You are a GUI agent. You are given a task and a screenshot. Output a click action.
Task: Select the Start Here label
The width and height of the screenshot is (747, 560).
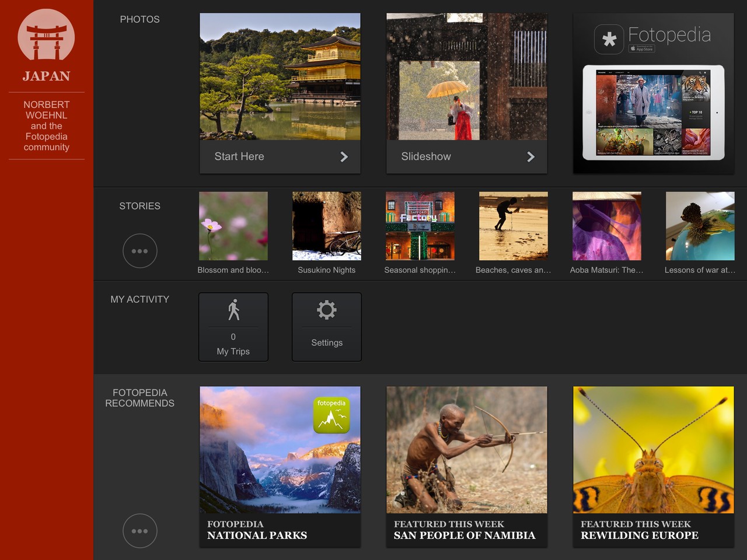click(x=239, y=156)
